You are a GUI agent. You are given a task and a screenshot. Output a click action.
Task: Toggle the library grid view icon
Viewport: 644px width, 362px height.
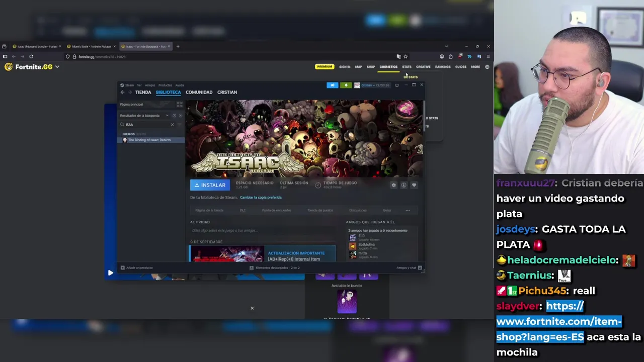click(x=179, y=104)
